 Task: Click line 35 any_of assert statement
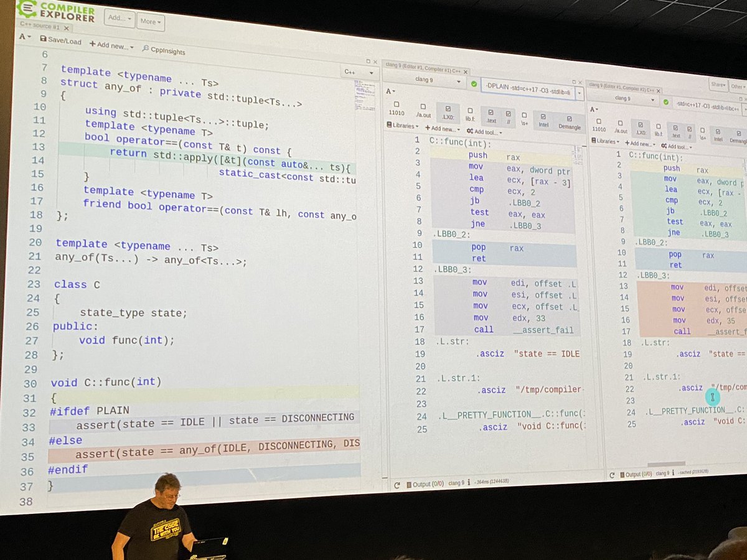click(x=217, y=449)
